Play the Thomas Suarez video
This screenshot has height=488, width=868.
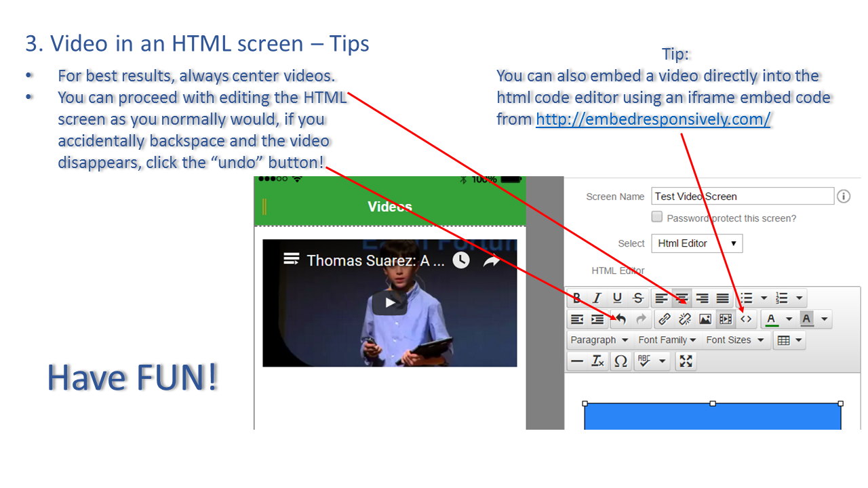pyautogui.click(x=390, y=303)
